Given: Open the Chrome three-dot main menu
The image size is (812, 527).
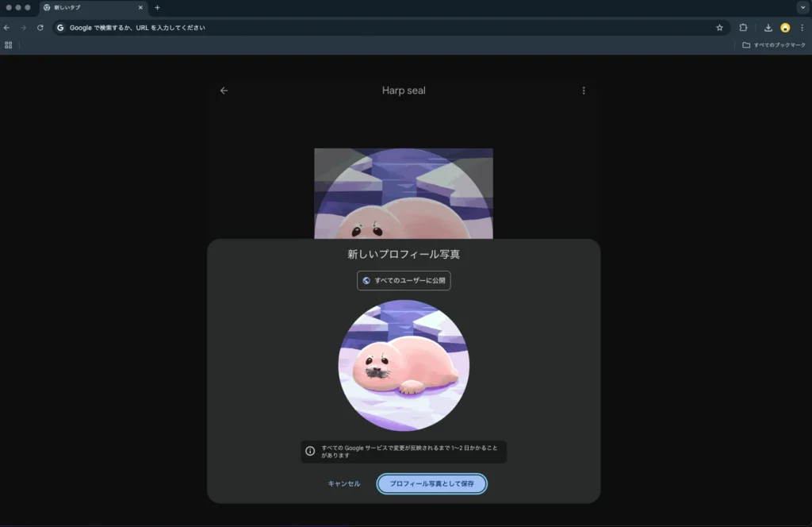Looking at the screenshot, I should (802, 28).
